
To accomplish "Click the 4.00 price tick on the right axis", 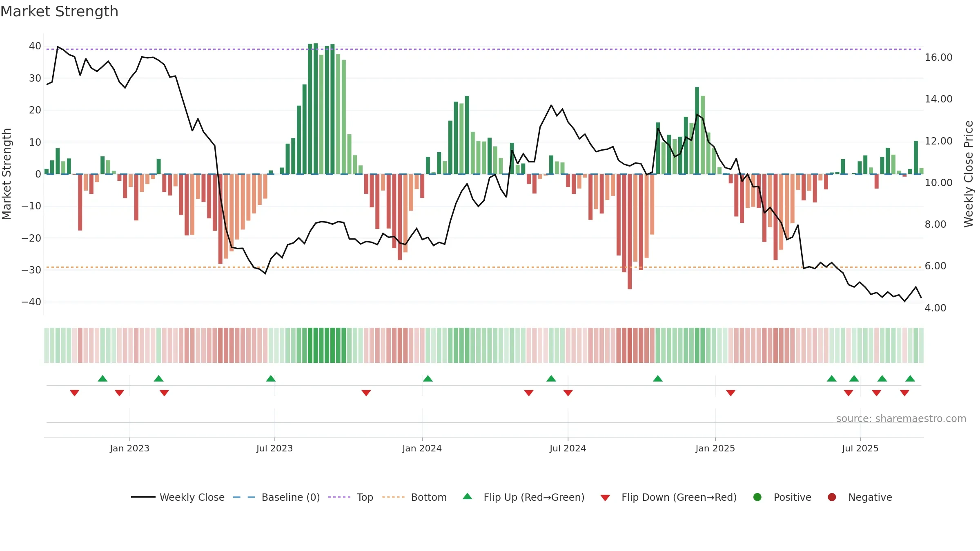I will [x=935, y=308].
